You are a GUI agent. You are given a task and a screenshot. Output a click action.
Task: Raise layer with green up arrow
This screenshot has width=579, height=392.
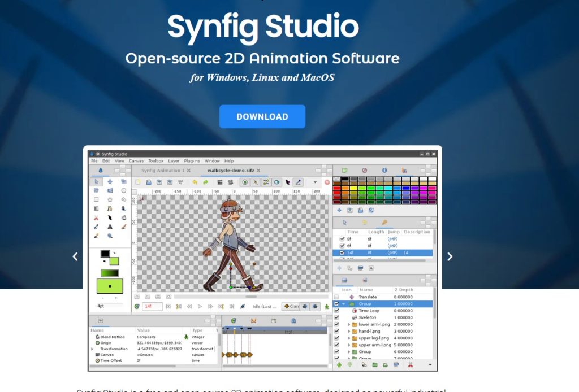(339, 365)
